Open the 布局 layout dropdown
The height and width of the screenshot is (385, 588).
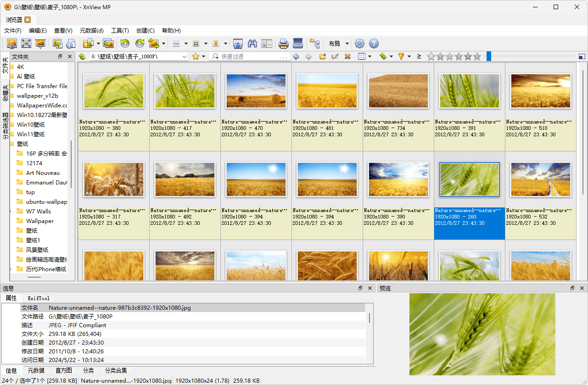(x=338, y=43)
